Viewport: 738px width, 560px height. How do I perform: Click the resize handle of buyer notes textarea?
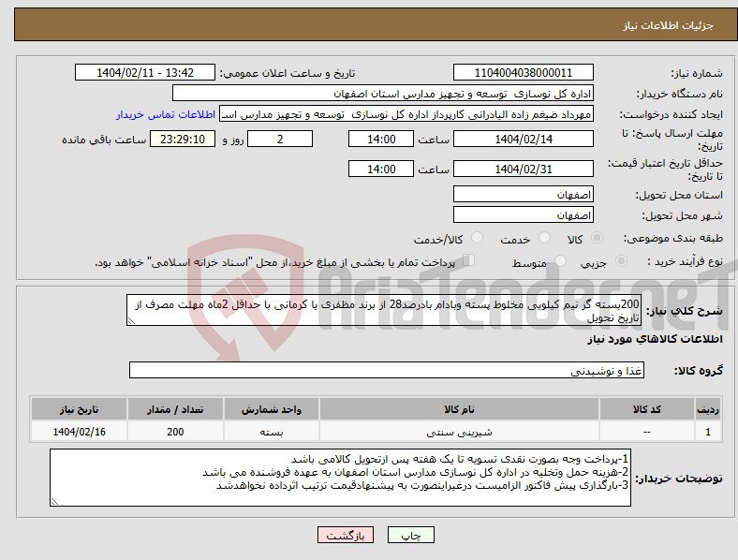54,502
